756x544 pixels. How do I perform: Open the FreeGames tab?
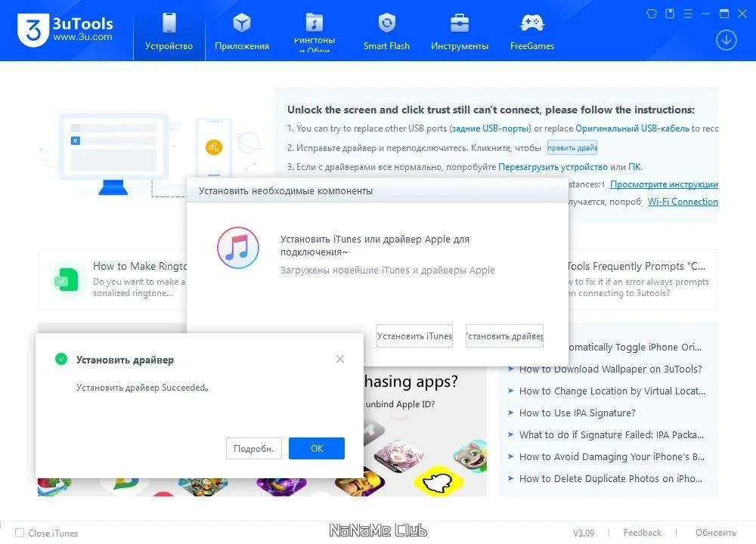531,31
